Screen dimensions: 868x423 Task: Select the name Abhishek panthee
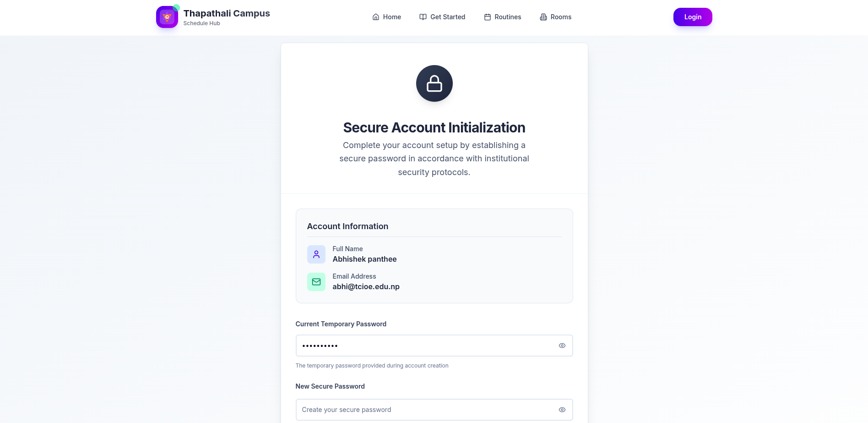(x=365, y=259)
